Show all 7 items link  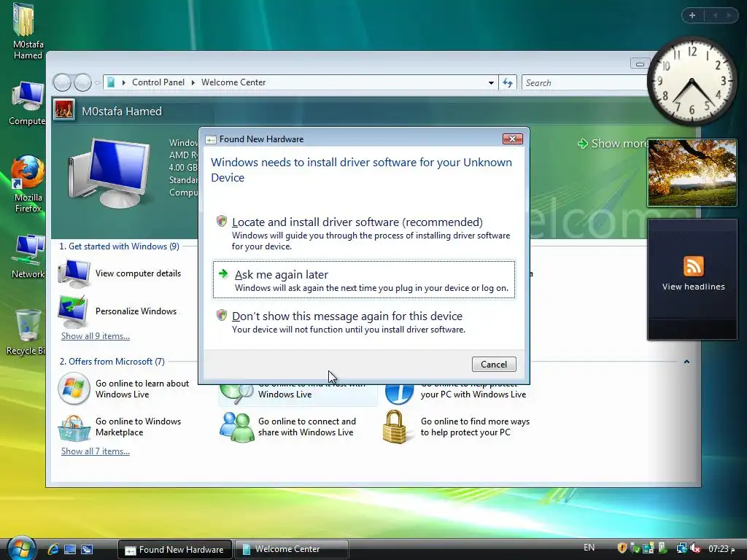tap(96, 451)
